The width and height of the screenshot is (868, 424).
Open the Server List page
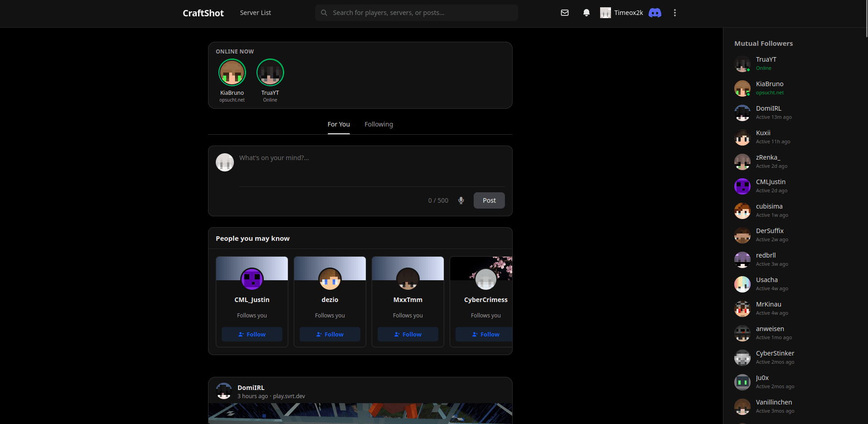tap(255, 13)
